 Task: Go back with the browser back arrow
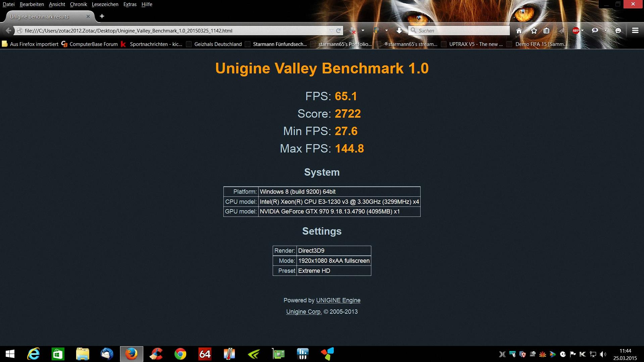8,31
